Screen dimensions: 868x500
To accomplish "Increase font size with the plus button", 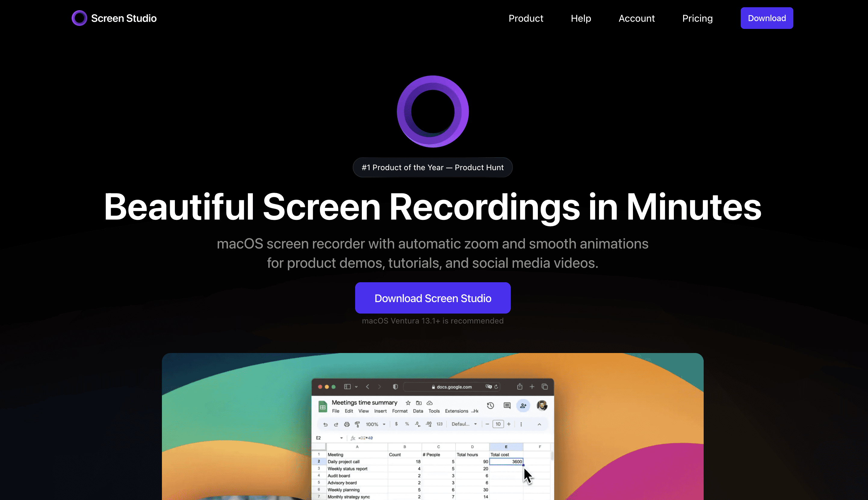I will pyautogui.click(x=509, y=424).
